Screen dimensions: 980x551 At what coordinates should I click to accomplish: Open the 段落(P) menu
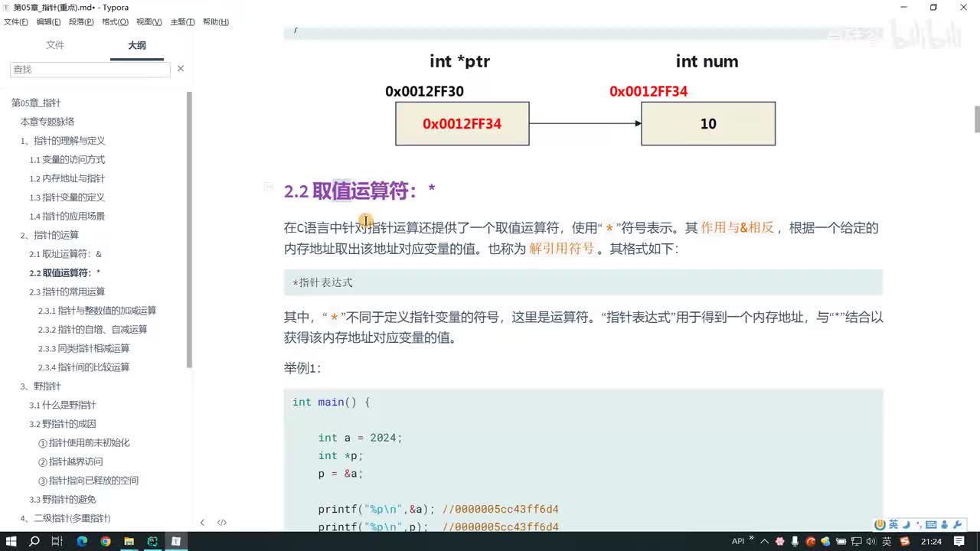81,22
